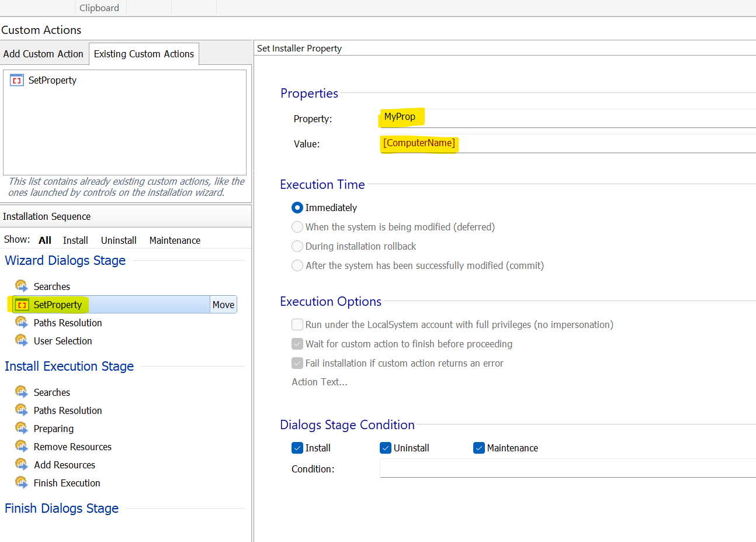756x542 pixels.
Task: Click the SetProperty icon in existing actions list
Action: coord(17,81)
